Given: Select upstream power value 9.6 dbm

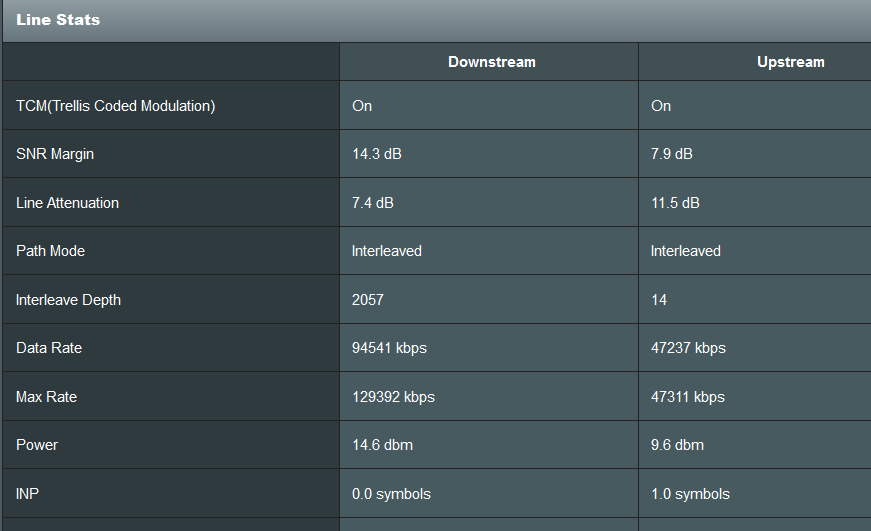Looking at the screenshot, I should [677, 445].
